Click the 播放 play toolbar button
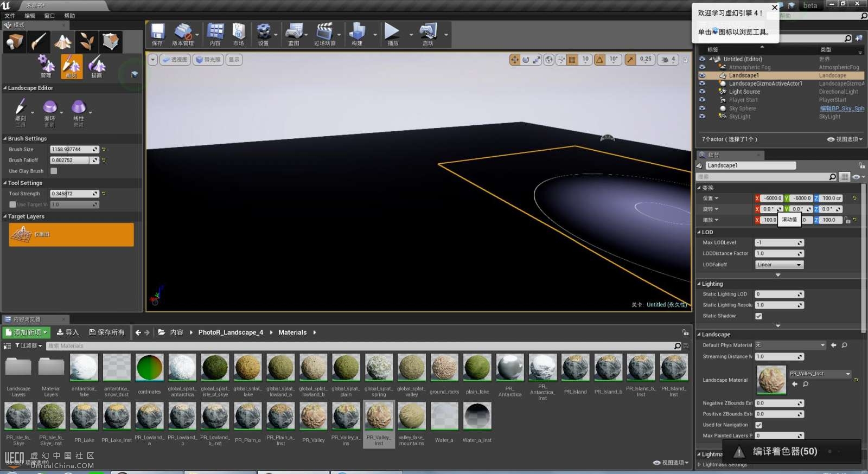Image resolution: width=868 pixels, height=474 pixels. pyautogui.click(x=393, y=35)
